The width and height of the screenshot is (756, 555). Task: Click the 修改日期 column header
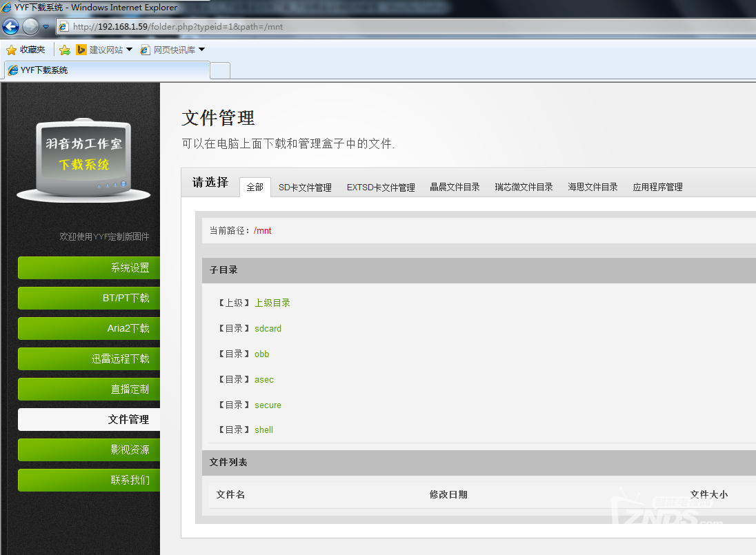pyautogui.click(x=448, y=495)
